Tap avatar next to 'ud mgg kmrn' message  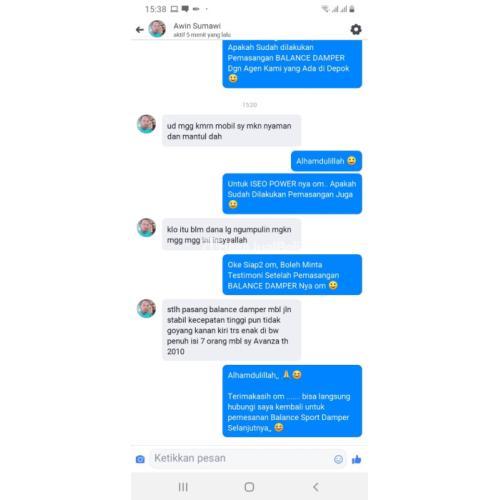(x=146, y=124)
